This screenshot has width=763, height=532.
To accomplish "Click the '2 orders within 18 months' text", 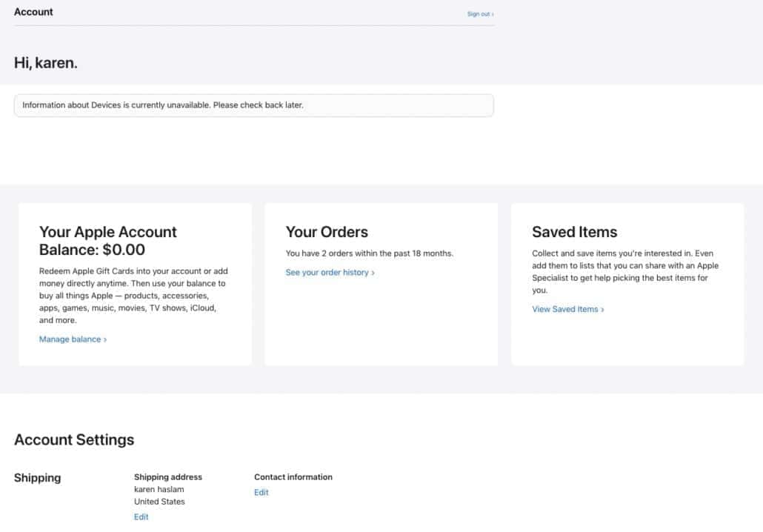I will pos(369,253).
